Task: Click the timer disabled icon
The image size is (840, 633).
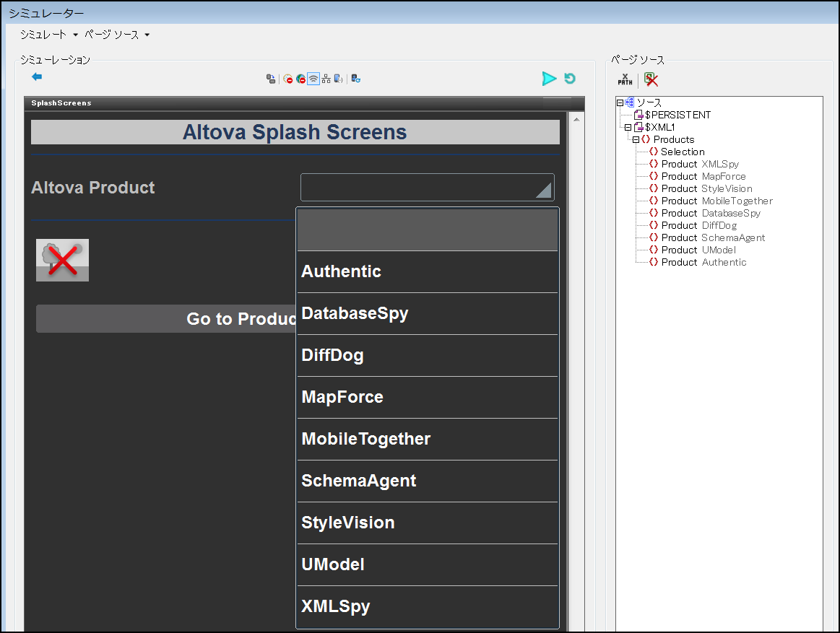Action: point(287,79)
